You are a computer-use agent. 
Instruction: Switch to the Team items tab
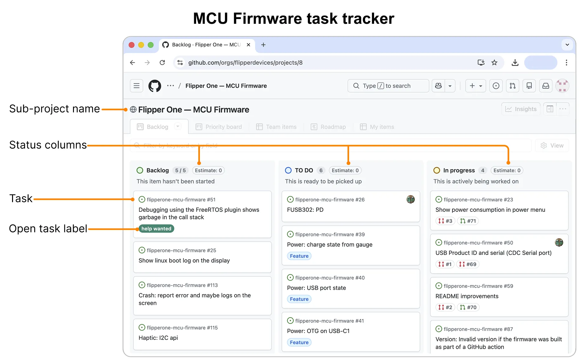tap(276, 127)
